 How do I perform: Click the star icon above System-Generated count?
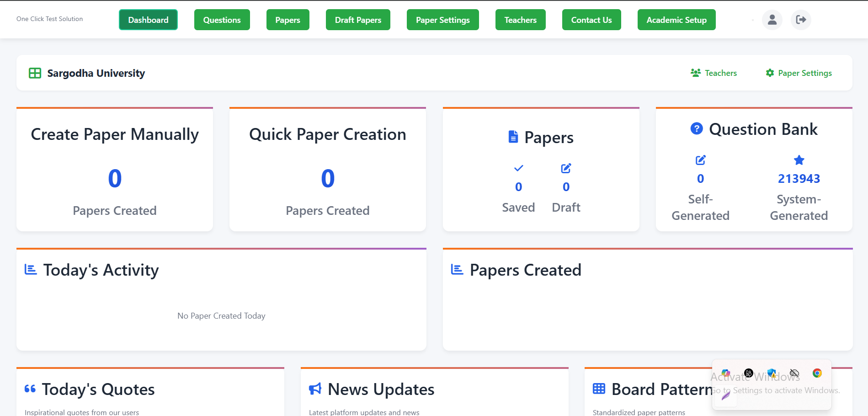pos(799,160)
